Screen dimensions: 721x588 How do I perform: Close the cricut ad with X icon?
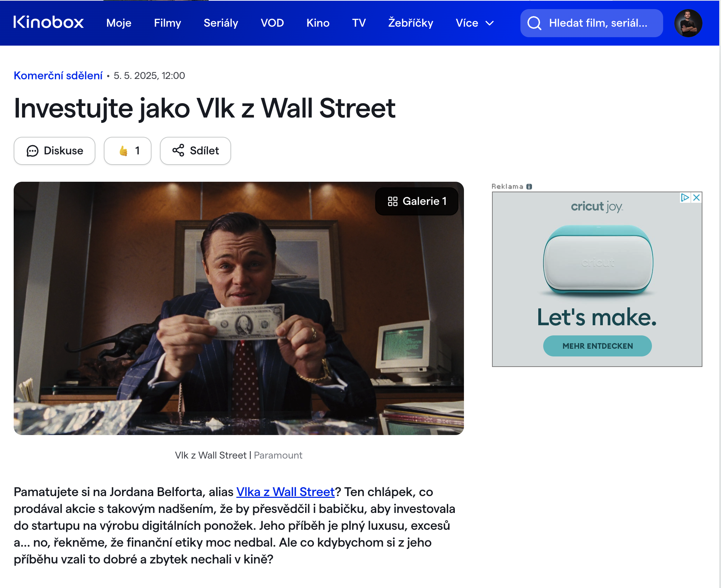click(x=697, y=198)
